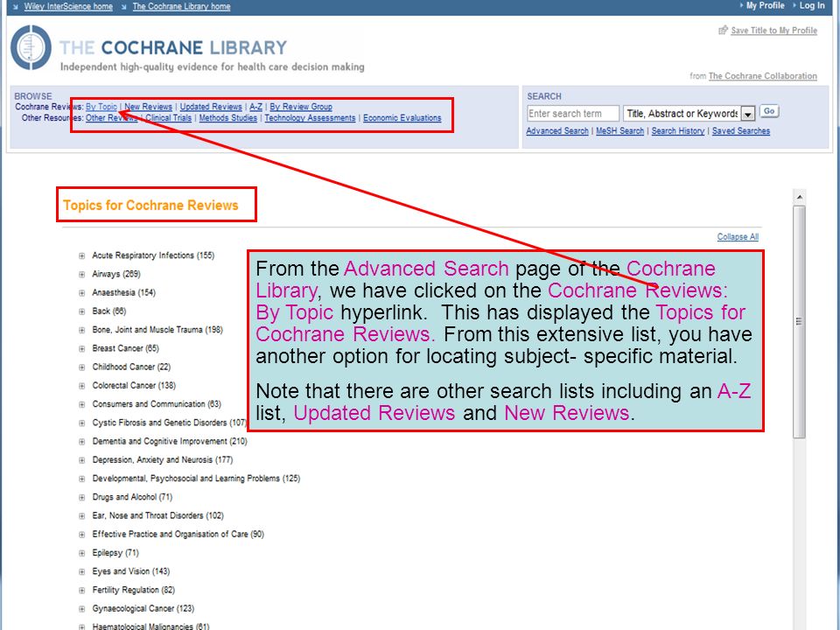
Task: Expand Acute Respiratory Infections topic
Action: (x=82, y=256)
